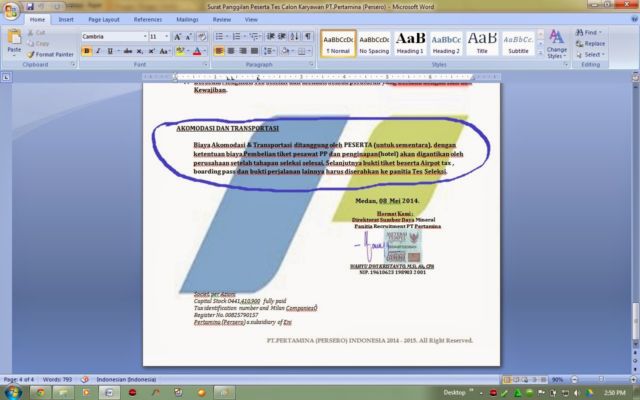Click the font color red swatch
The height and width of the screenshot is (400, 640).
point(197,51)
